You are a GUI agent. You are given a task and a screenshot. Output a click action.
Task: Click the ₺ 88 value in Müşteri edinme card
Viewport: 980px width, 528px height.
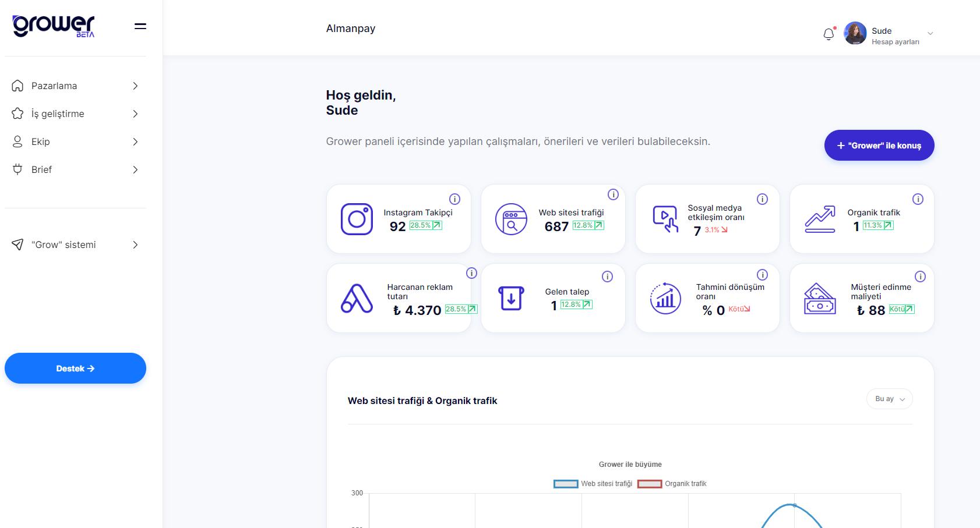(x=871, y=310)
